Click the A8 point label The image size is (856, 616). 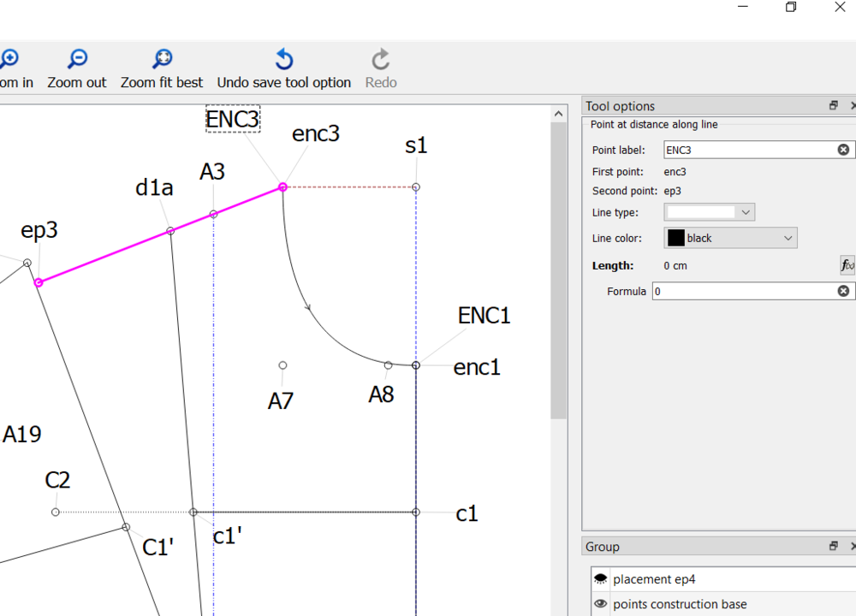click(381, 394)
